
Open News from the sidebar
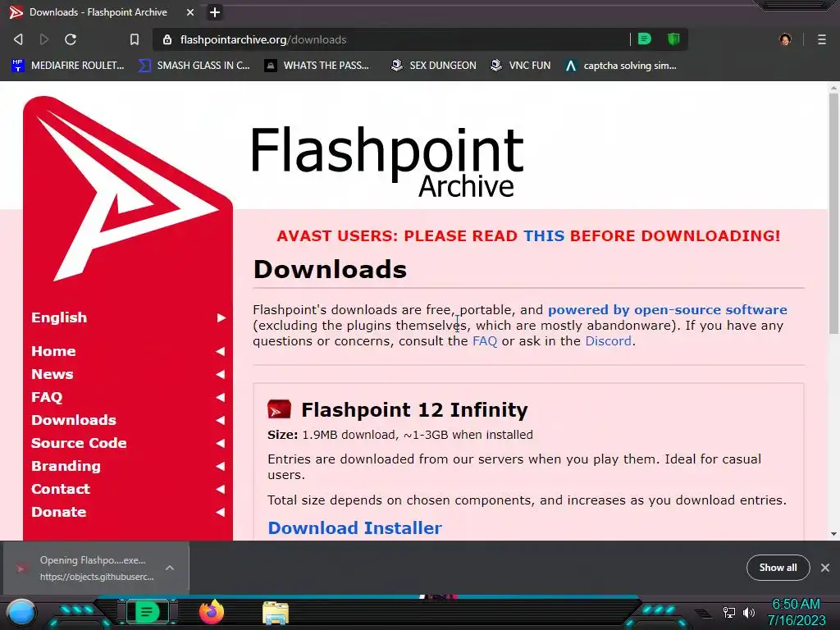pyautogui.click(x=128, y=374)
